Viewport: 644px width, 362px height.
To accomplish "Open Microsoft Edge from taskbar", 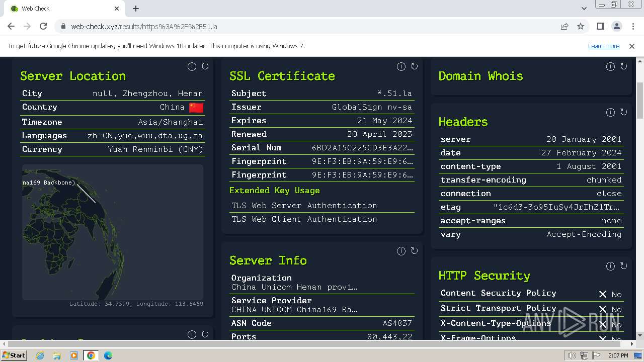I will pos(108,355).
